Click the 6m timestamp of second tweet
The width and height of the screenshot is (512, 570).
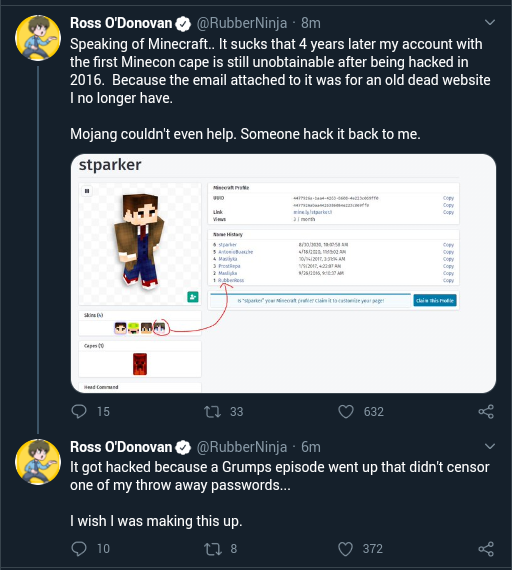tap(311, 447)
